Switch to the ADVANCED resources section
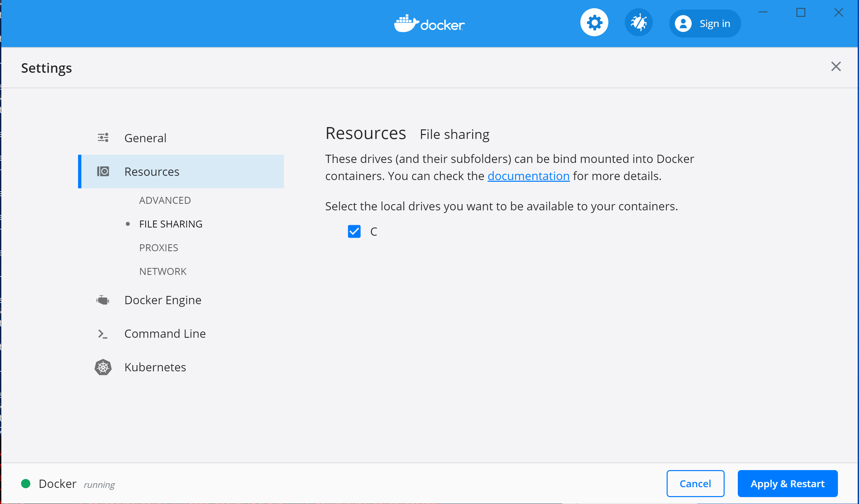This screenshot has width=859, height=504. coord(165,200)
